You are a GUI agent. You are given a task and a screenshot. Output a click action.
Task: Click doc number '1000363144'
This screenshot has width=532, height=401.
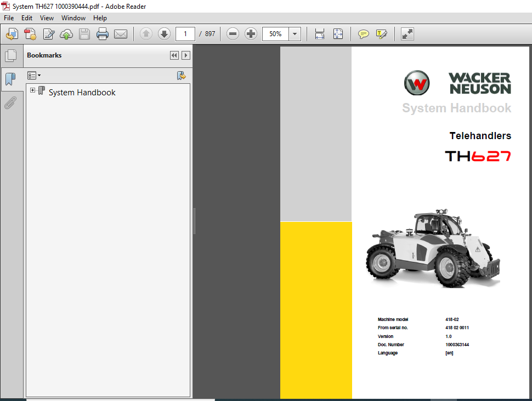click(457, 345)
